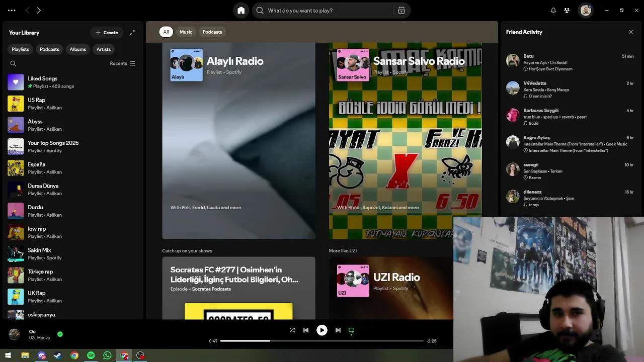
Task: Open the España playlist
Action: pos(73,168)
